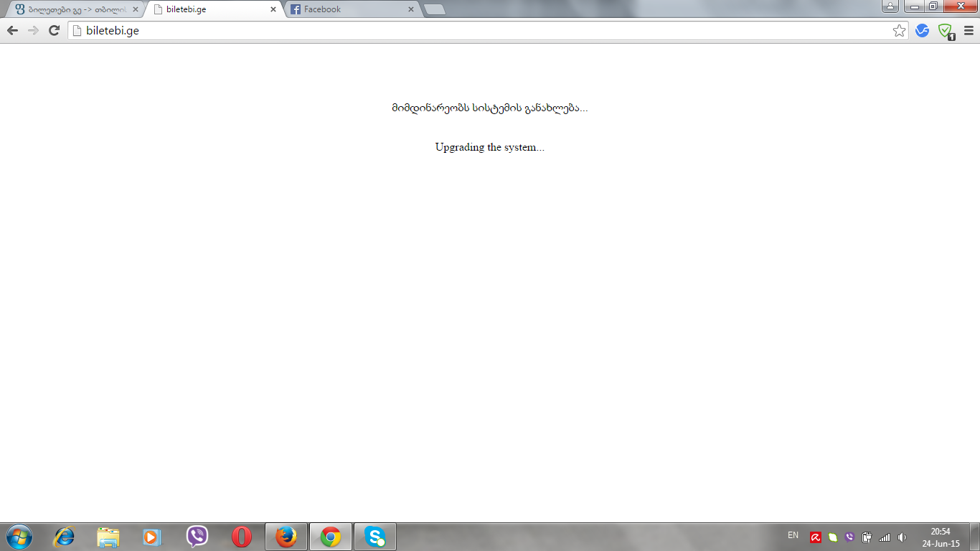The image size is (980, 551).
Task: Select the biletebi.ge tab
Action: (214, 9)
